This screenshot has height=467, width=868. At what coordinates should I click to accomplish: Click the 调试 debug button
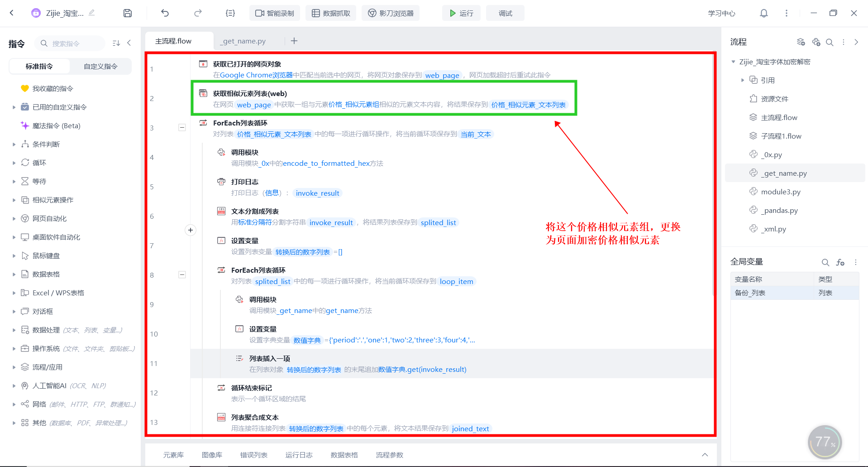[x=505, y=13]
